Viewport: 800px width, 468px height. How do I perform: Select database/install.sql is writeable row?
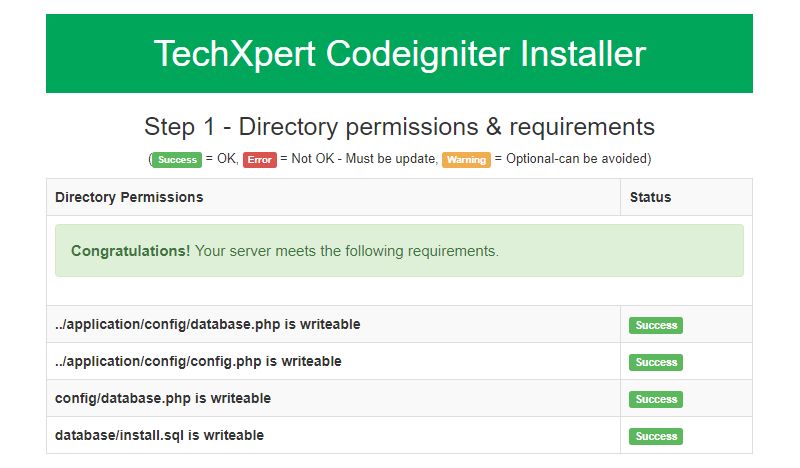coord(159,435)
